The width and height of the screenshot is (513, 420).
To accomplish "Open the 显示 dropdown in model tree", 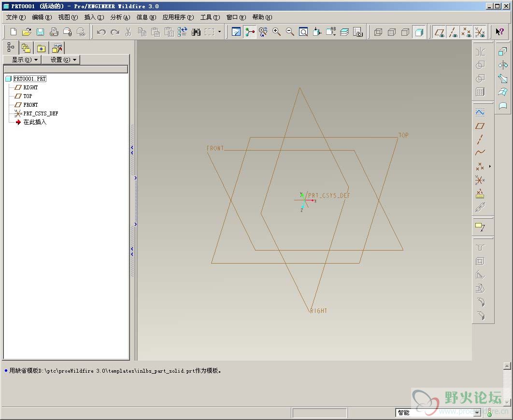I will click(x=22, y=60).
